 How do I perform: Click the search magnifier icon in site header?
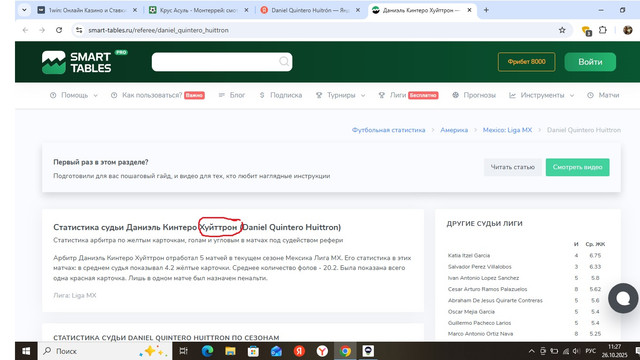[x=284, y=62]
